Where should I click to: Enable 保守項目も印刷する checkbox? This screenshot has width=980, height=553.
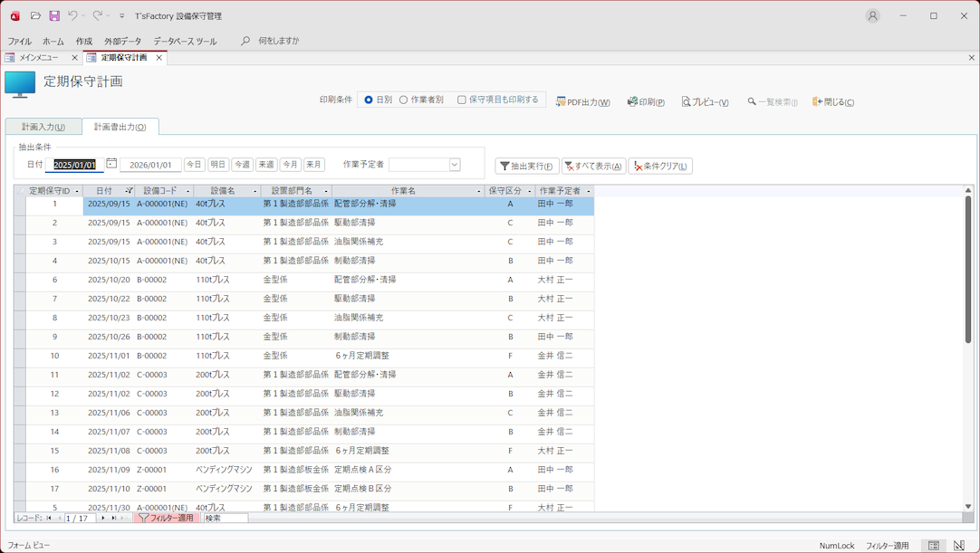pos(462,100)
